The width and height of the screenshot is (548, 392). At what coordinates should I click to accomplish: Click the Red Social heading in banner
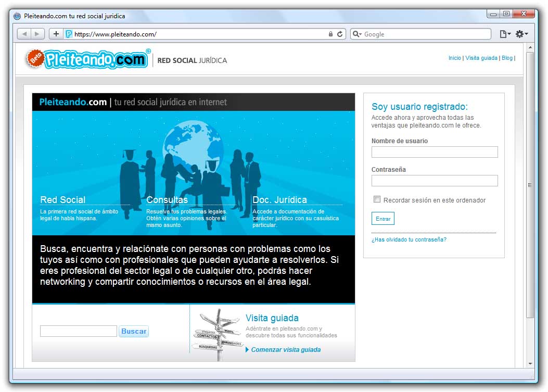coord(62,200)
